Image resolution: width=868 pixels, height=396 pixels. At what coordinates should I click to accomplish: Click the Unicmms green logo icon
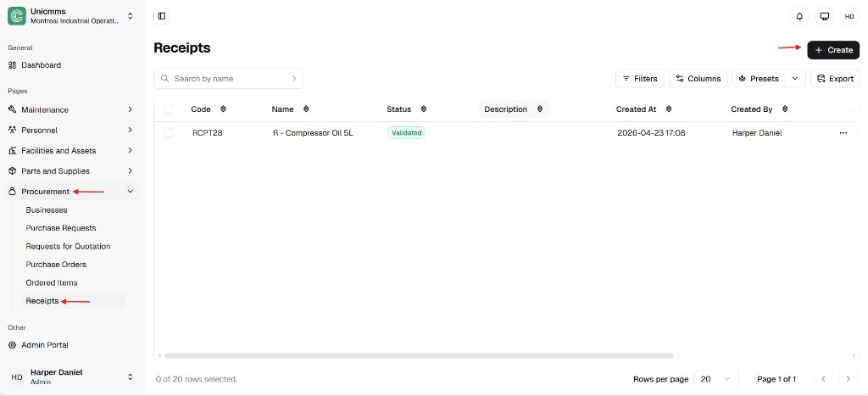17,16
